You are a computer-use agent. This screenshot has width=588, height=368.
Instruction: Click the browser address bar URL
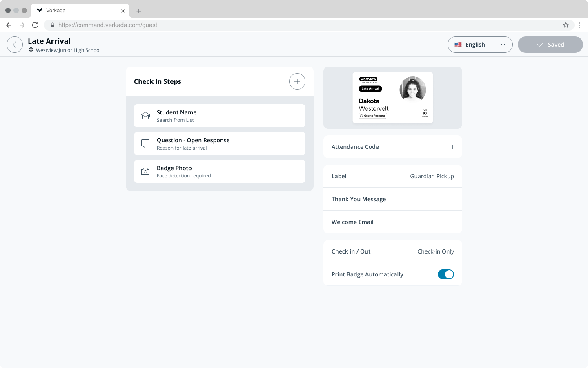(108, 25)
